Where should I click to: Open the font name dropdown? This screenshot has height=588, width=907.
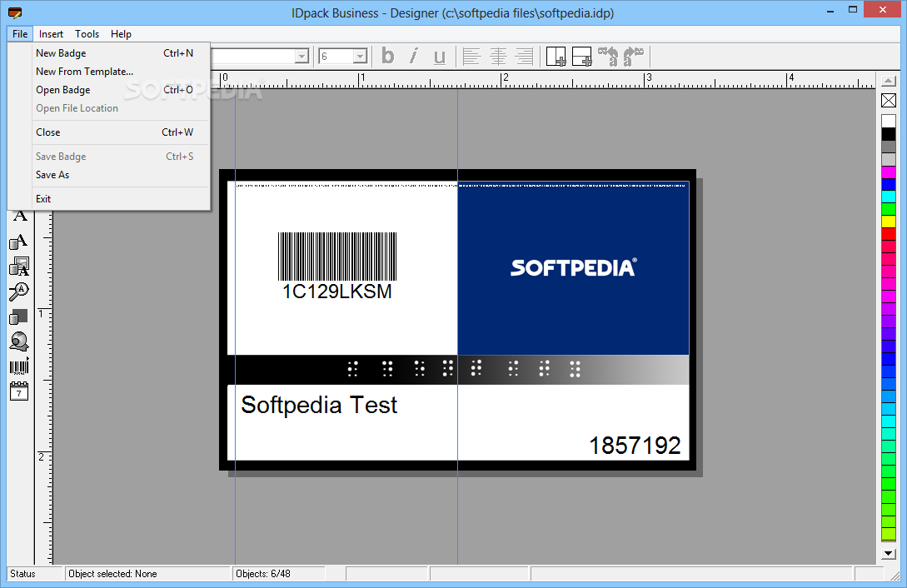[302, 56]
